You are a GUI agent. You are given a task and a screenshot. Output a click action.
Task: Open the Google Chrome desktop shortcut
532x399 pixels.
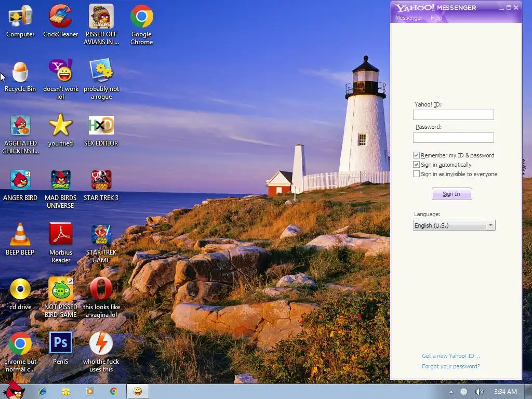click(x=141, y=25)
